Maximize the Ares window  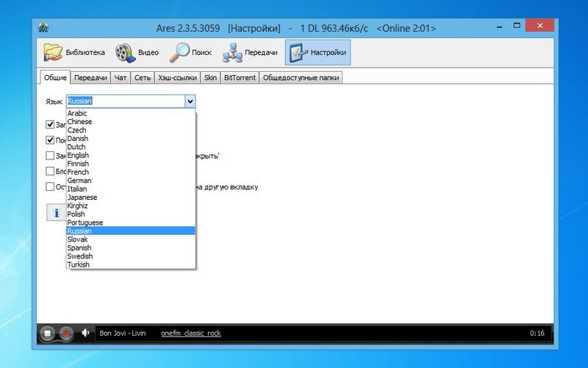[517, 26]
